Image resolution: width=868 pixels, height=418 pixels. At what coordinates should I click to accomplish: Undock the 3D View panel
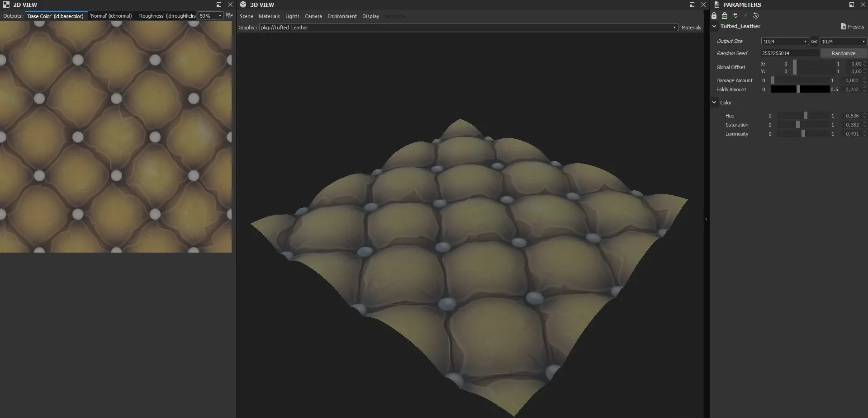point(692,5)
